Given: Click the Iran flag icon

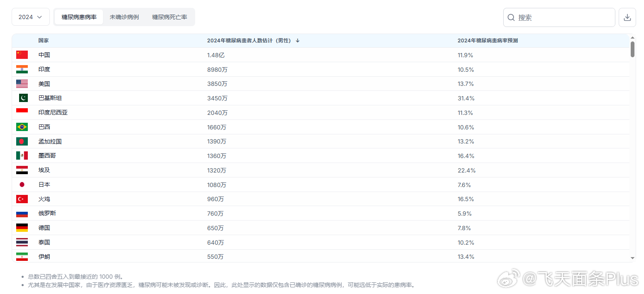Looking at the screenshot, I should (x=22, y=256).
